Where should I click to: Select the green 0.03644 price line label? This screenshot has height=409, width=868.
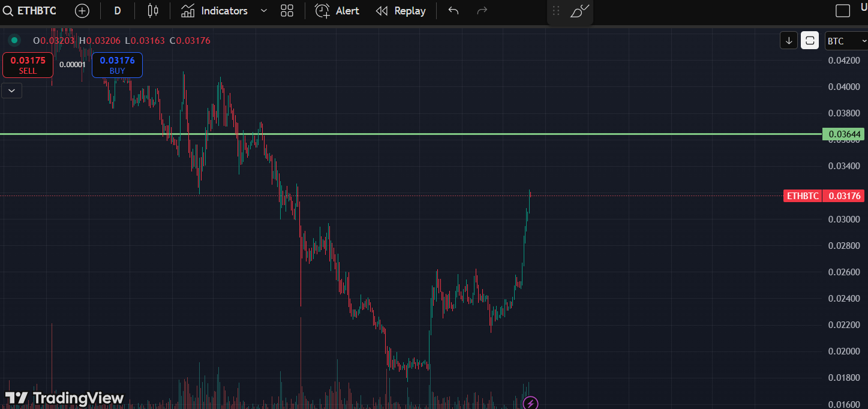(843, 134)
